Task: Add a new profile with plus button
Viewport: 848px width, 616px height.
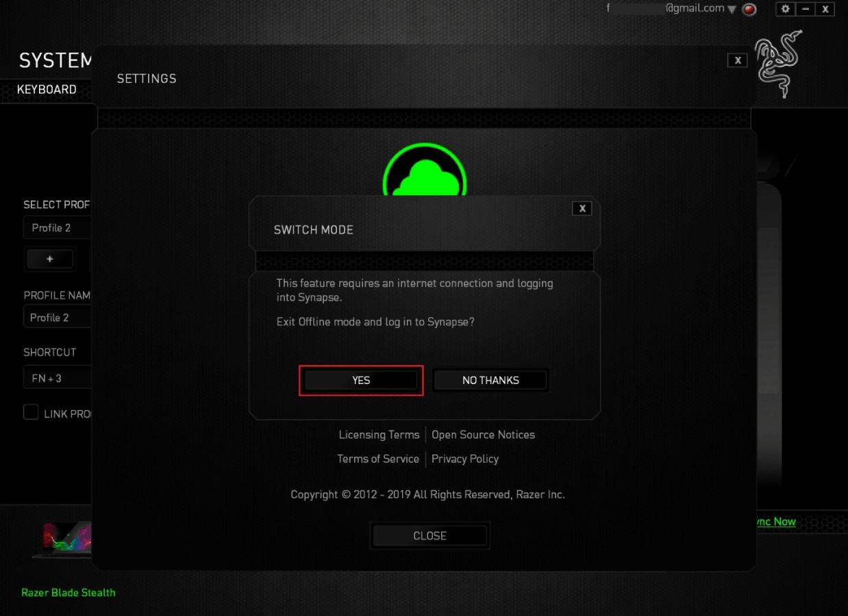Action: coord(49,259)
